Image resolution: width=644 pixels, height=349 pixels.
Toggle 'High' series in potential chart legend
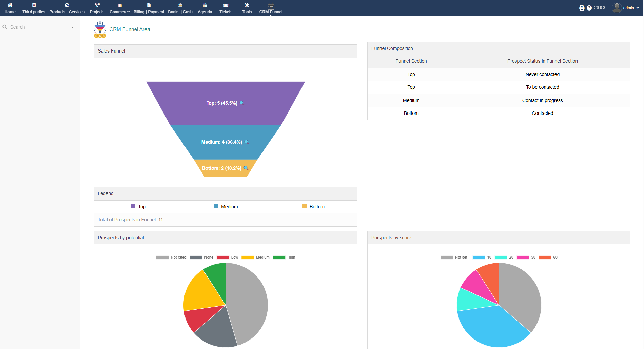pos(284,258)
